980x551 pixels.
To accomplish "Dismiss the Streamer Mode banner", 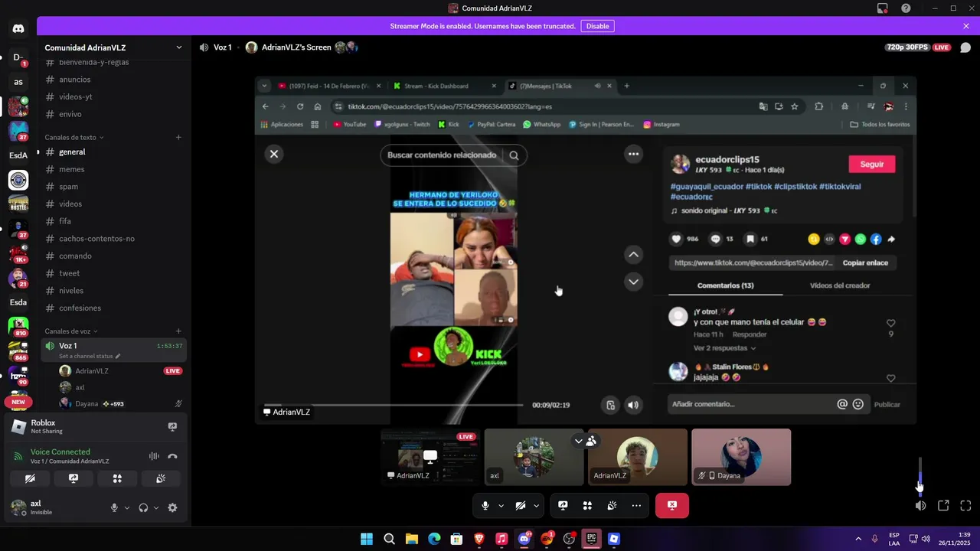I will [966, 26].
